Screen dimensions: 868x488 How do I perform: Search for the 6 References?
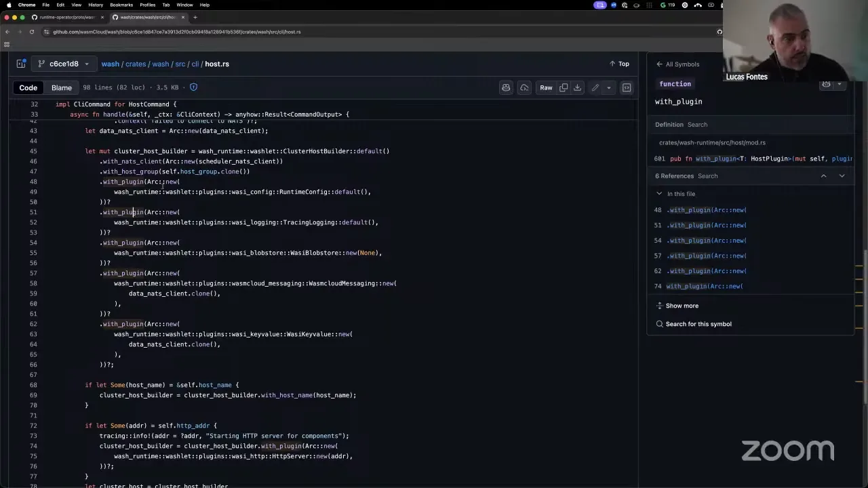(x=707, y=176)
